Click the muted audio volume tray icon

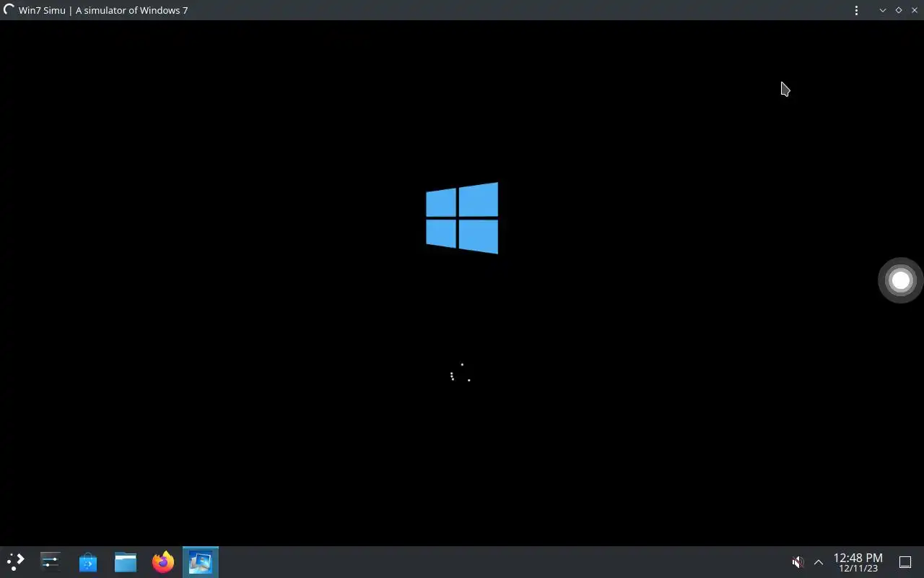pyautogui.click(x=798, y=562)
